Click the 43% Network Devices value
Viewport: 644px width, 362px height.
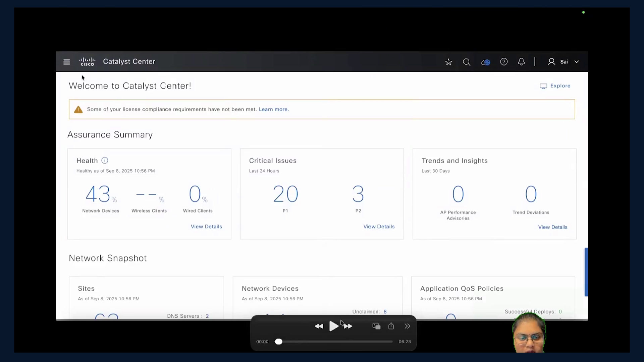click(101, 194)
